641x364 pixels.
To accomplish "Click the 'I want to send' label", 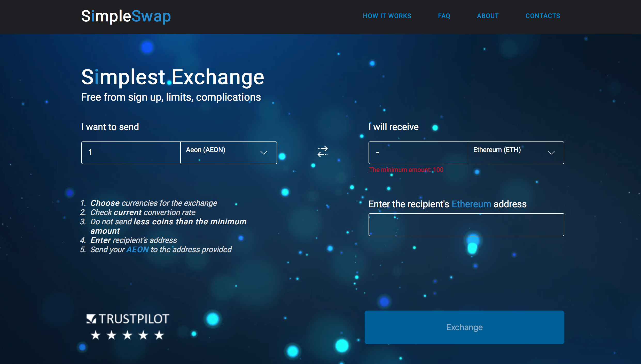I will [x=110, y=127].
